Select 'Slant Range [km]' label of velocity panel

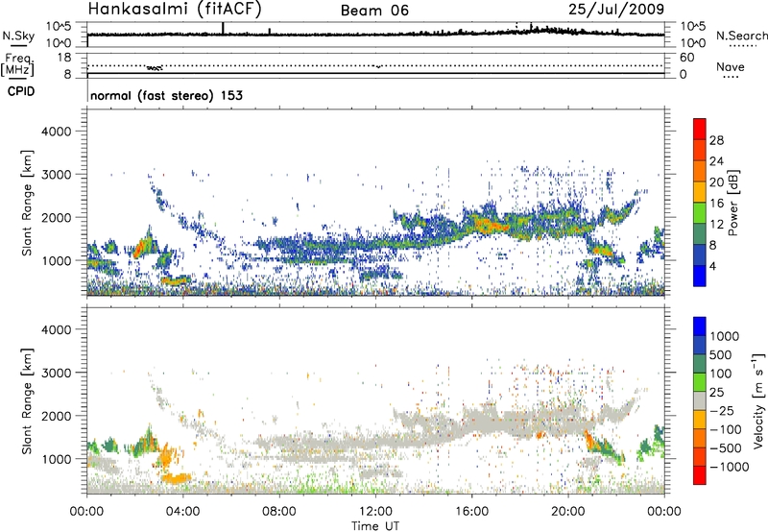click(27, 401)
